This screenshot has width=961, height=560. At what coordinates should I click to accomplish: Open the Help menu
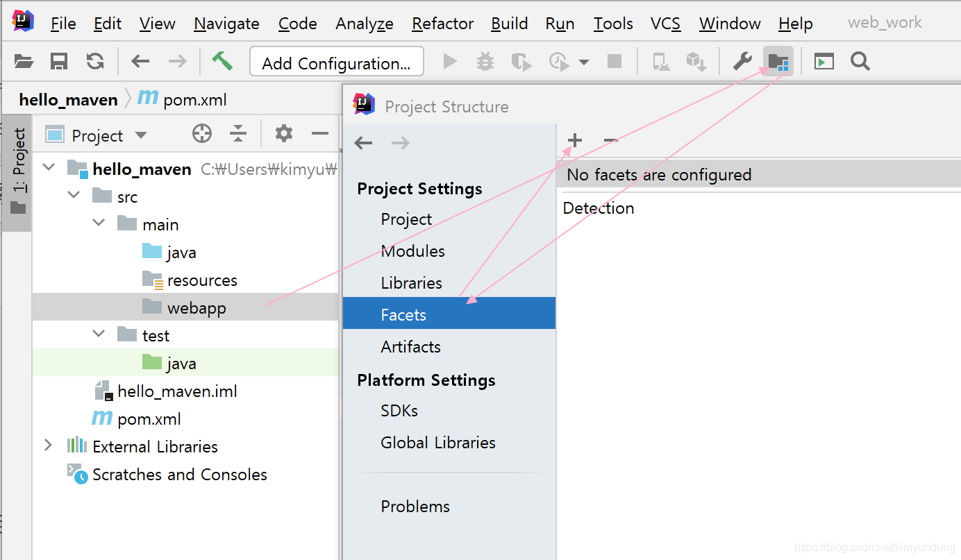pos(796,24)
